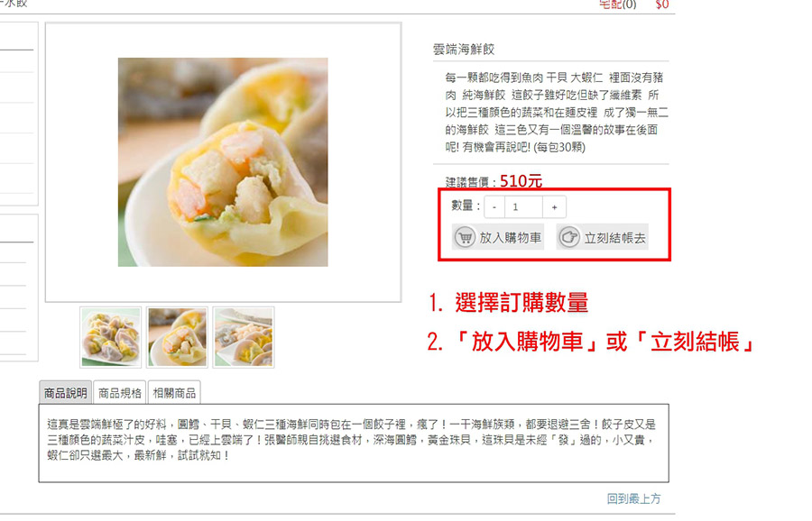Click the 510元 suggested price text

[521, 181]
